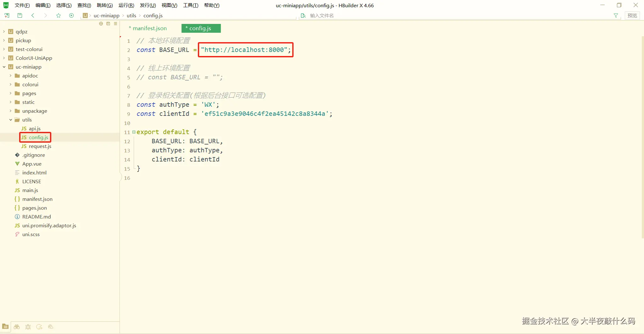Viewport: 644px width, 334px height.
Task: Run the project with the play icon
Action: 71,15
